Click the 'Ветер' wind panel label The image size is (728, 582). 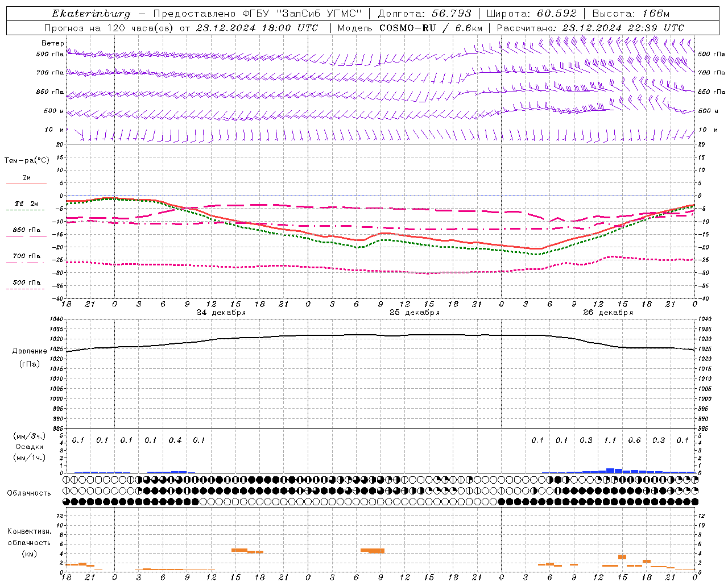52,43
